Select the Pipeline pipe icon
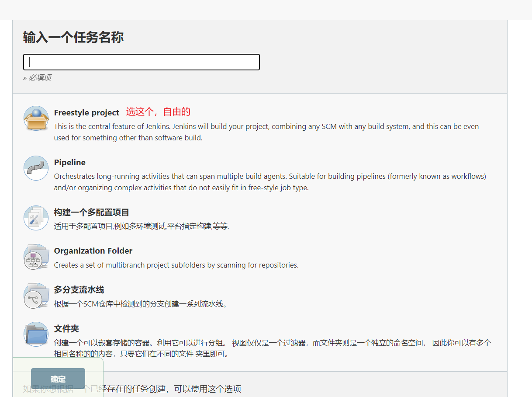Image resolution: width=532 pixels, height=397 pixels. [36, 168]
